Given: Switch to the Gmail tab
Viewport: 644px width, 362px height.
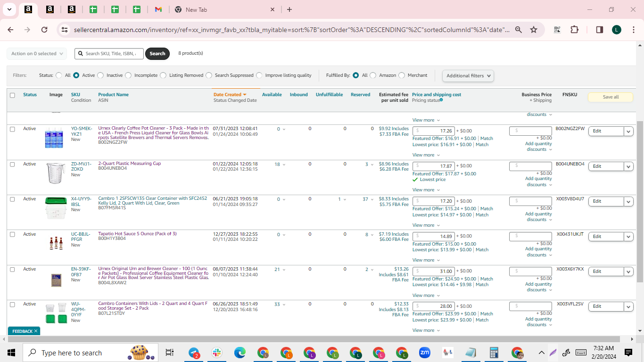Looking at the screenshot, I should 158,9.
